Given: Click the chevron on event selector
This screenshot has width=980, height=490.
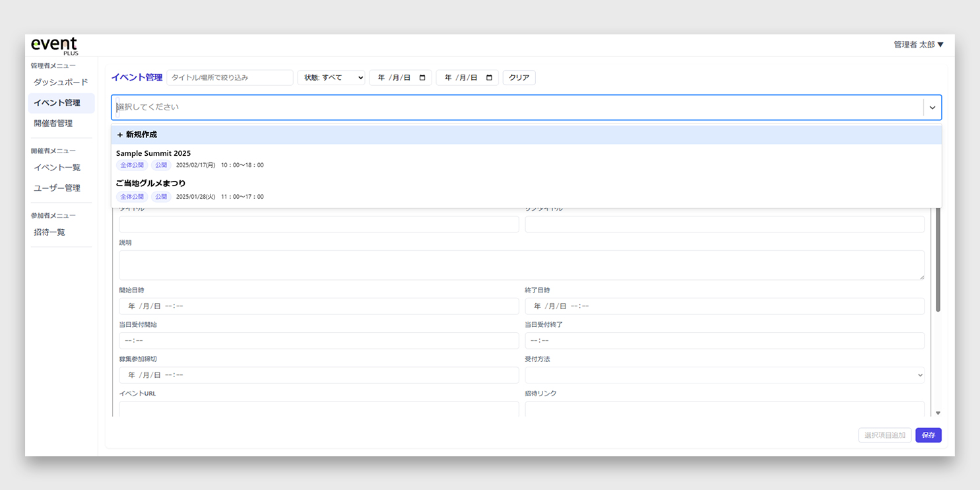Looking at the screenshot, I should tap(932, 108).
